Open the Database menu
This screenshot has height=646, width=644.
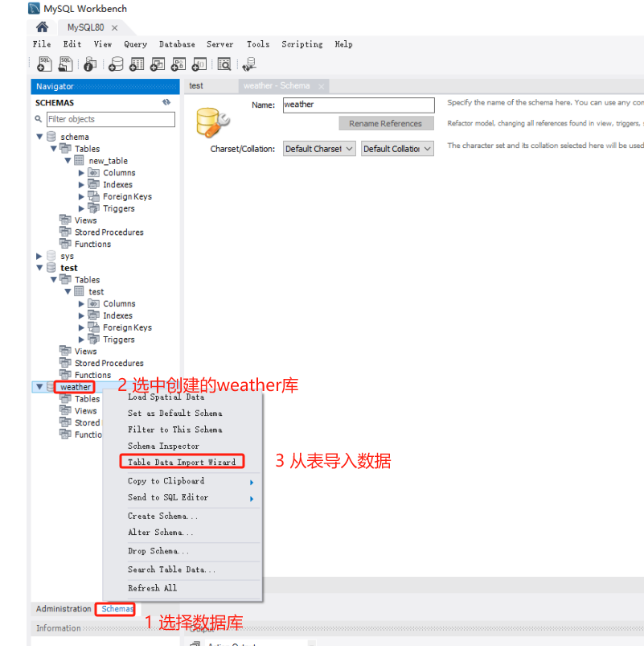(x=177, y=44)
